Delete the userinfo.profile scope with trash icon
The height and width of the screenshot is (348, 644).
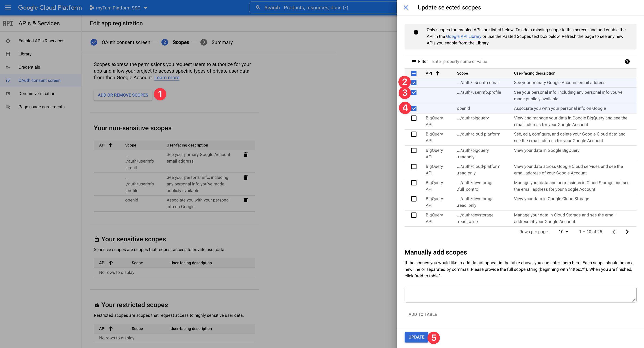point(246,177)
